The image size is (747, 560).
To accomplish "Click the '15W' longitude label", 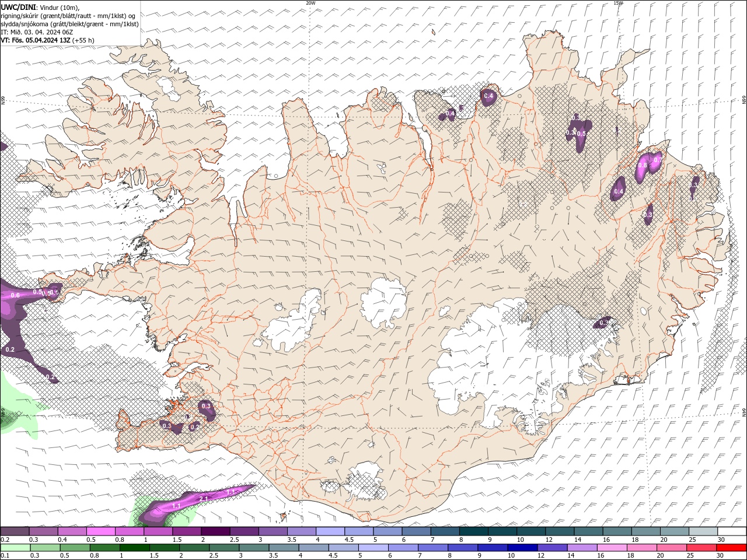I will (x=618, y=3).
